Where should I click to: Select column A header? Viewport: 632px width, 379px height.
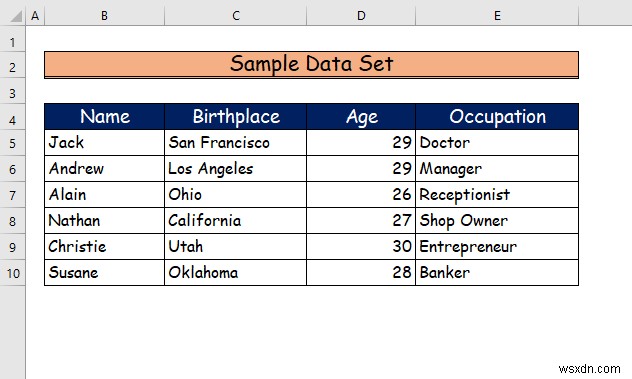[35, 16]
